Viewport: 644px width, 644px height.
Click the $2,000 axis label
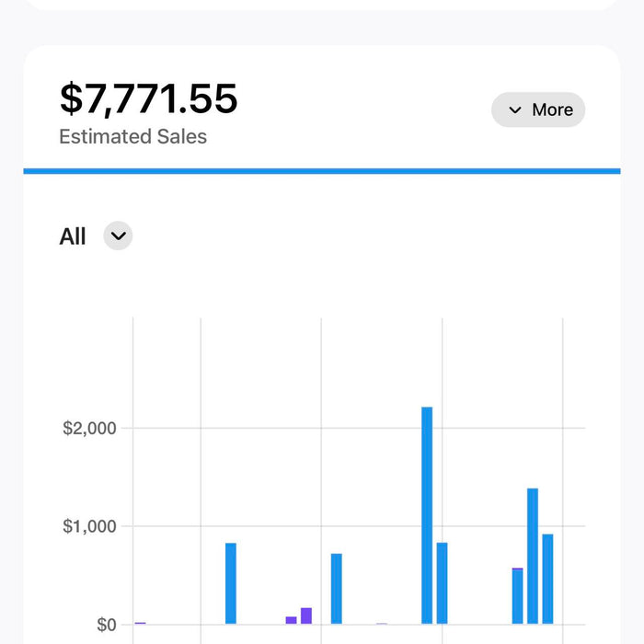[89, 429]
